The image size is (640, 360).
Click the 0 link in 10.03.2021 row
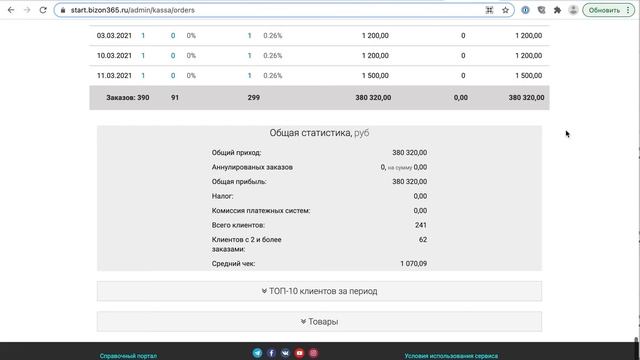tap(173, 56)
